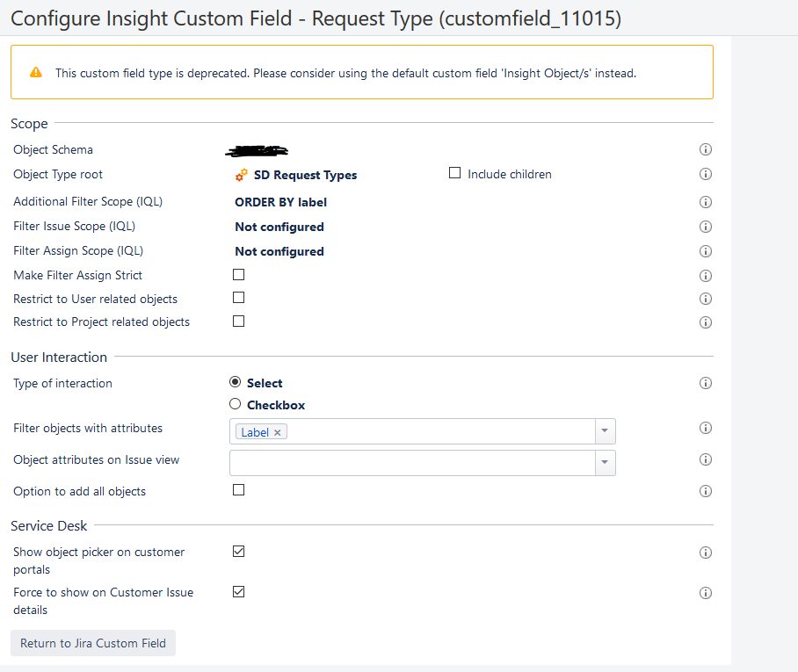
Task: Enable the Include children checkbox
Action: (x=455, y=173)
